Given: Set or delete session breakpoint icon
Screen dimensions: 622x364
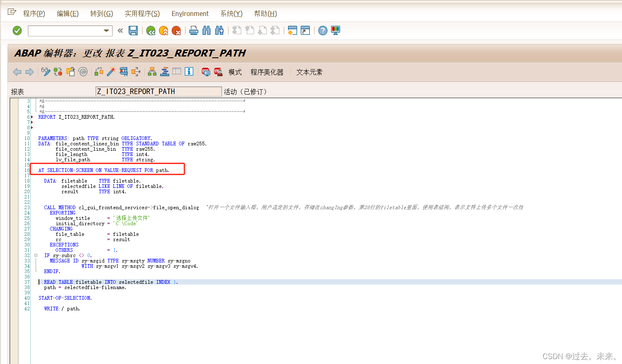Looking at the screenshot, I should click(x=206, y=72).
